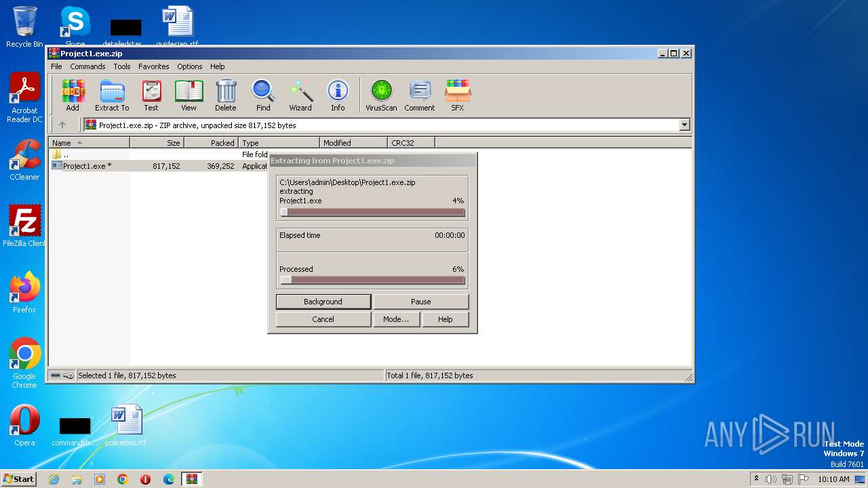868x488 pixels.
Task: Click Project1.exe file progress bar
Action: [x=372, y=212]
